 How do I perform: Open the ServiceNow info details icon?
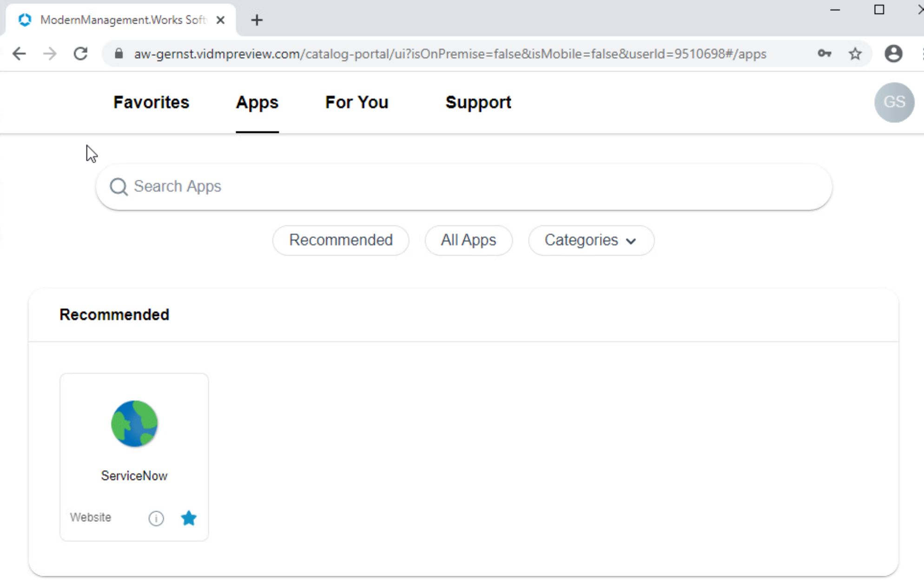[156, 518]
